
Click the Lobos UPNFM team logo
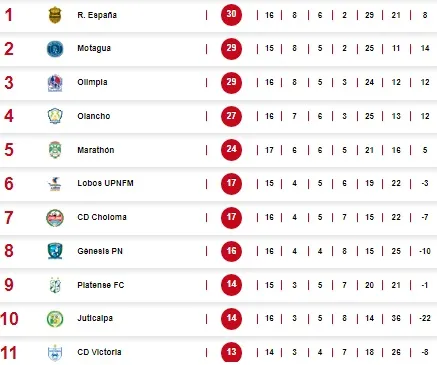click(55, 184)
